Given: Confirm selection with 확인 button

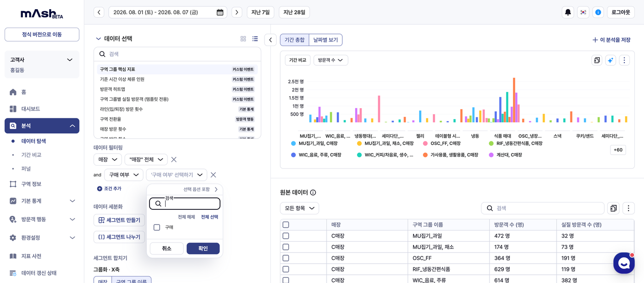Looking at the screenshot, I should (203, 248).
